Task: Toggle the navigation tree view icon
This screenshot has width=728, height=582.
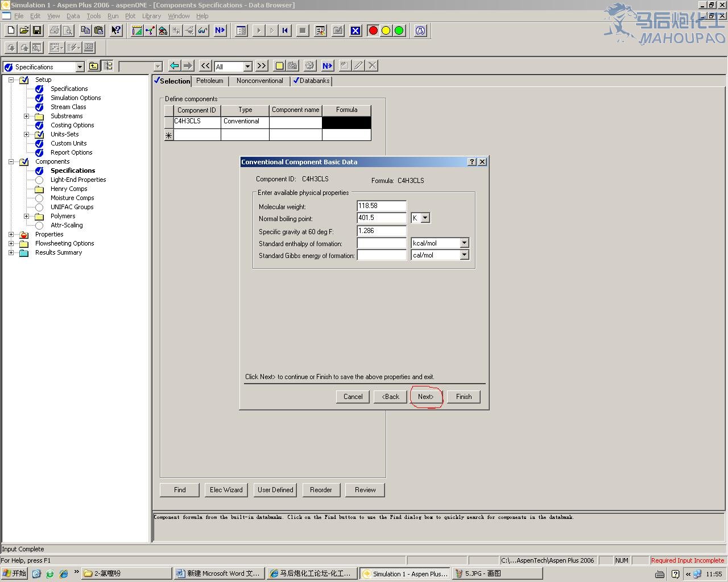Action: (x=107, y=66)
